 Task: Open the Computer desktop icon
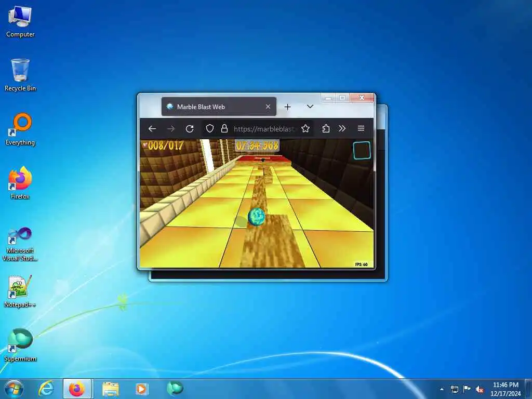pos(20,22)
